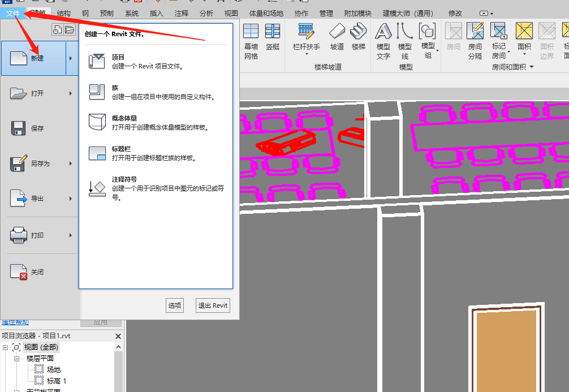Open the Railing (栏杆扶手) dropdown arrow
This screenshot has width=569, height=392.
[x=307, y=54]
